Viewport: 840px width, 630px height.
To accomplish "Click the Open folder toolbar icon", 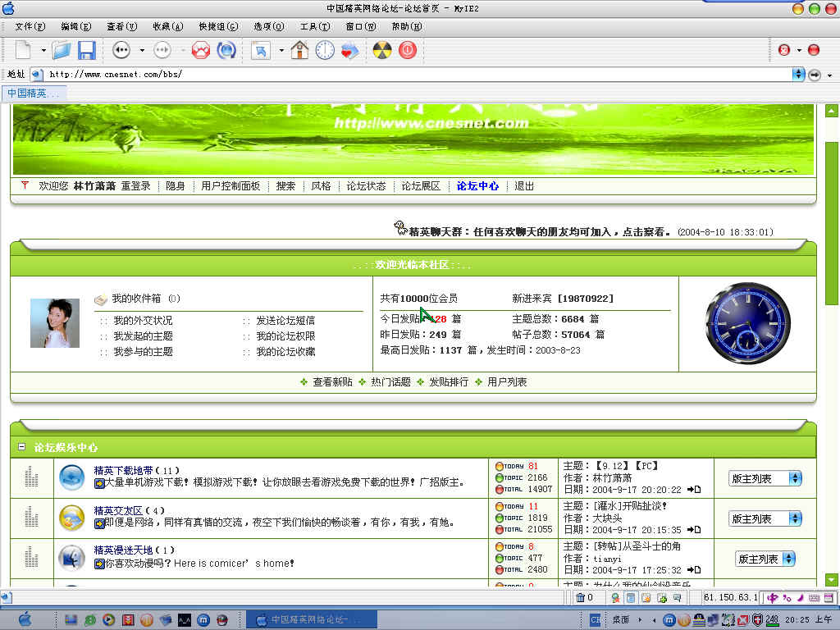I will (x=62, y=50).
